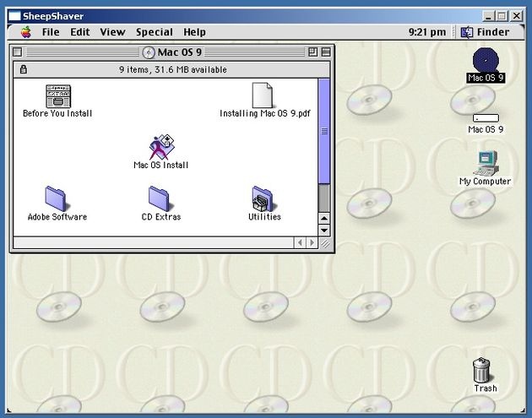
Task: Select the Utilities folder icon
Action: point(263,198)
